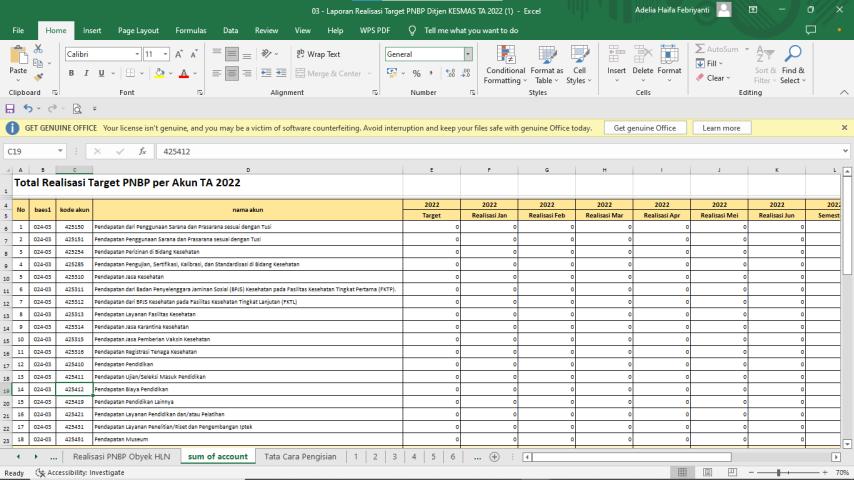Open Cell Styles gallery
Image resolution: width=854 pixels, height=480 pixels.
tap(579, 65)
